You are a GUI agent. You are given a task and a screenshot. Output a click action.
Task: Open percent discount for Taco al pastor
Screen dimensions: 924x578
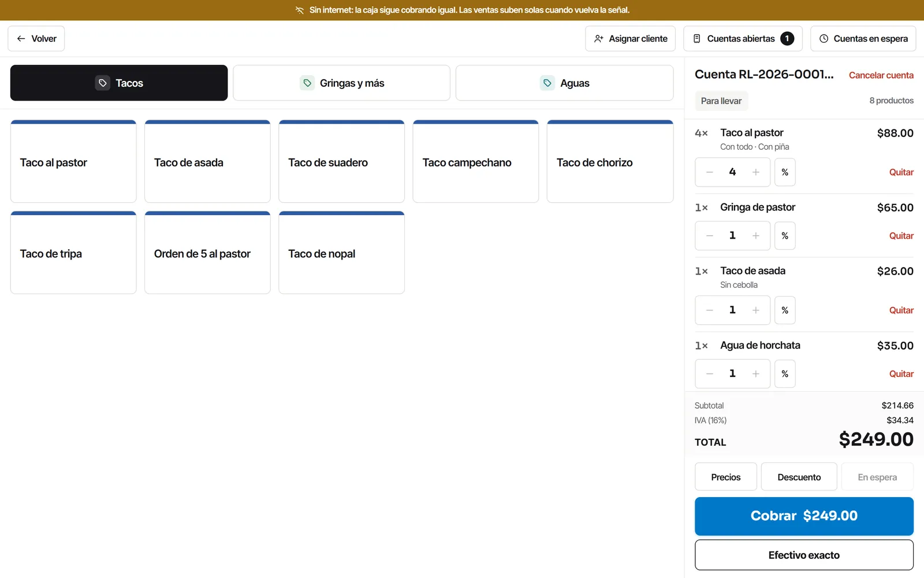(785, 172)
